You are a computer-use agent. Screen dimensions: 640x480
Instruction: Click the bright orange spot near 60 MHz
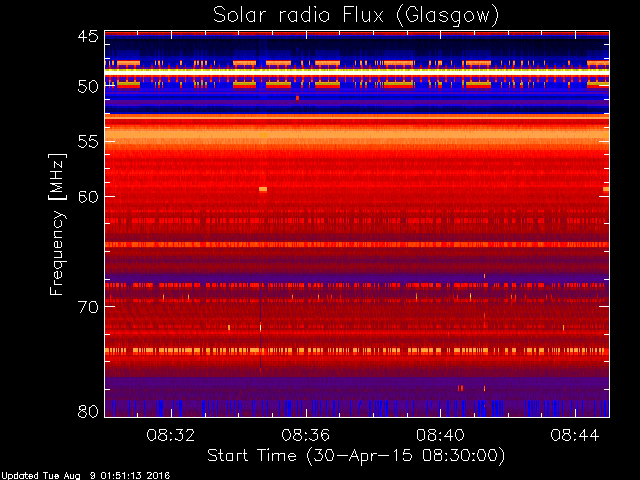263,189
